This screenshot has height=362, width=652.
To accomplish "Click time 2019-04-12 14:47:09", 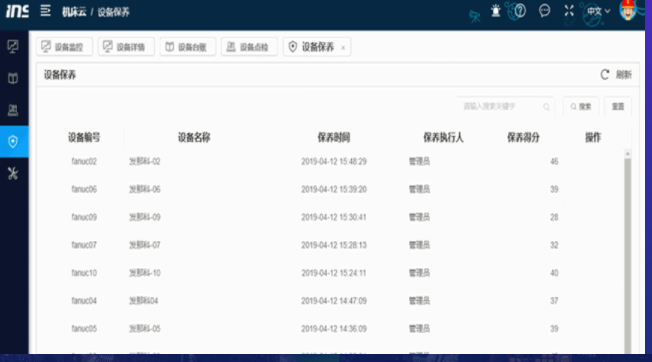I will (334, 300).
